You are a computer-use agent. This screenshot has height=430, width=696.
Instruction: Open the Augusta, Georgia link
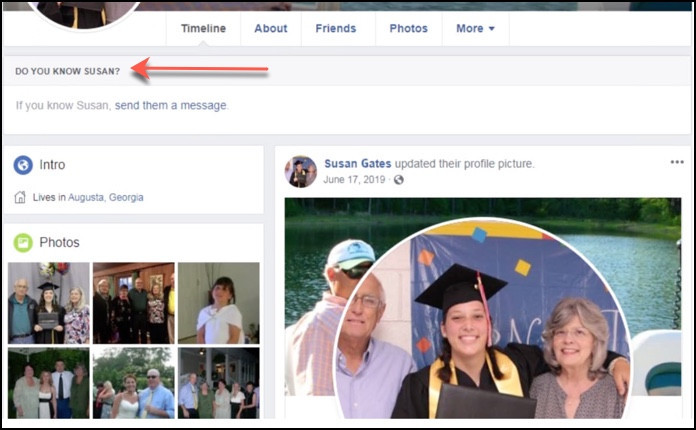pyautogui.click(x=106, y=197)
